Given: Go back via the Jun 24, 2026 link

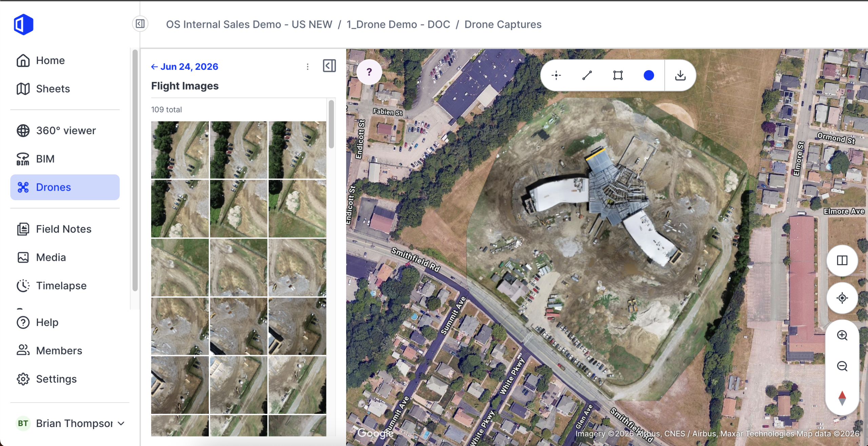Looking at the screenshot, I should (x=184, y=66).
